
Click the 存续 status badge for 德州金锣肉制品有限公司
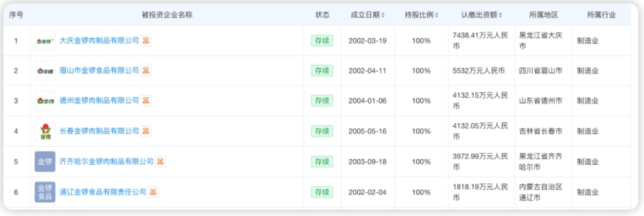pos(322,100)
